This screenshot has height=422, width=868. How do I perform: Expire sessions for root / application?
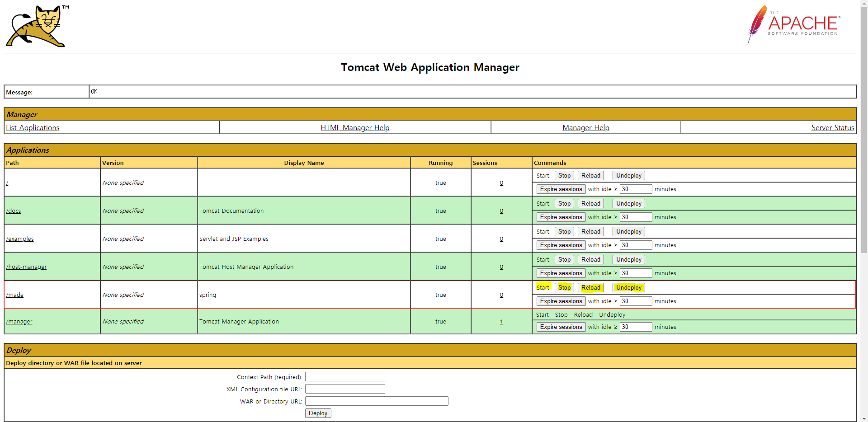[x=561, y=189]
